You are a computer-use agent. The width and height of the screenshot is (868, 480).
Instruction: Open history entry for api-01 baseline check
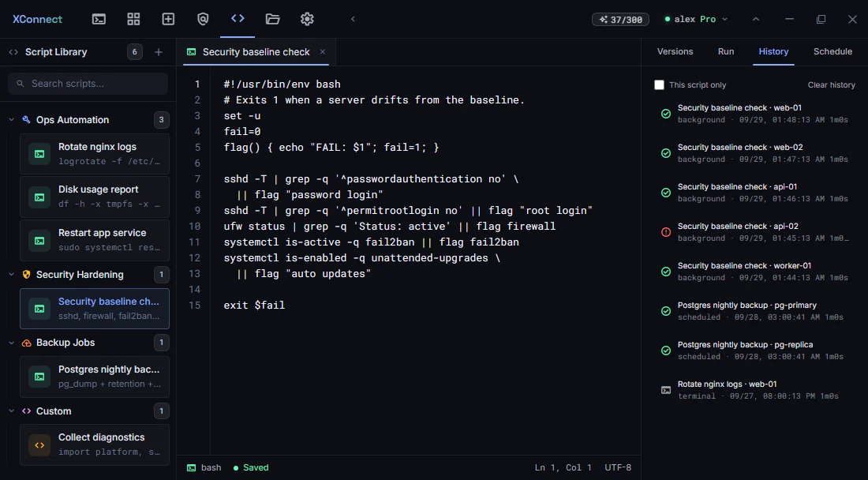pos(756,193)
